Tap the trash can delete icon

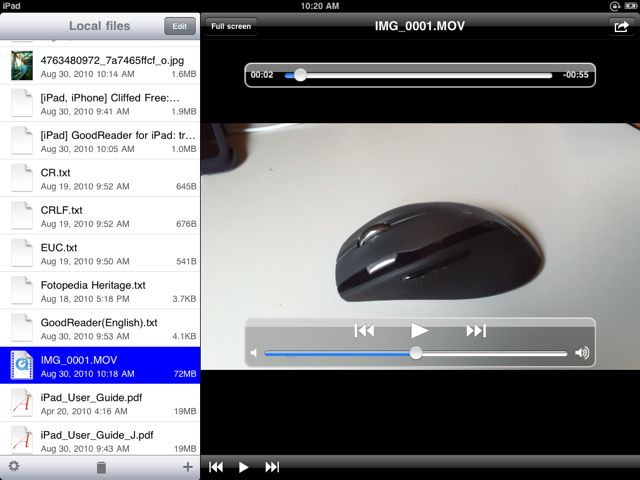click(x=101, y=467)
